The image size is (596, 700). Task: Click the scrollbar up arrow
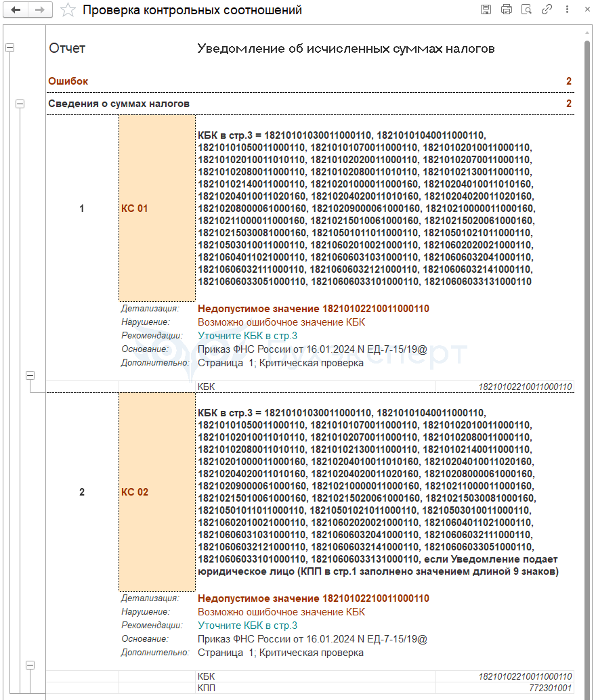[x=587, y=32]
